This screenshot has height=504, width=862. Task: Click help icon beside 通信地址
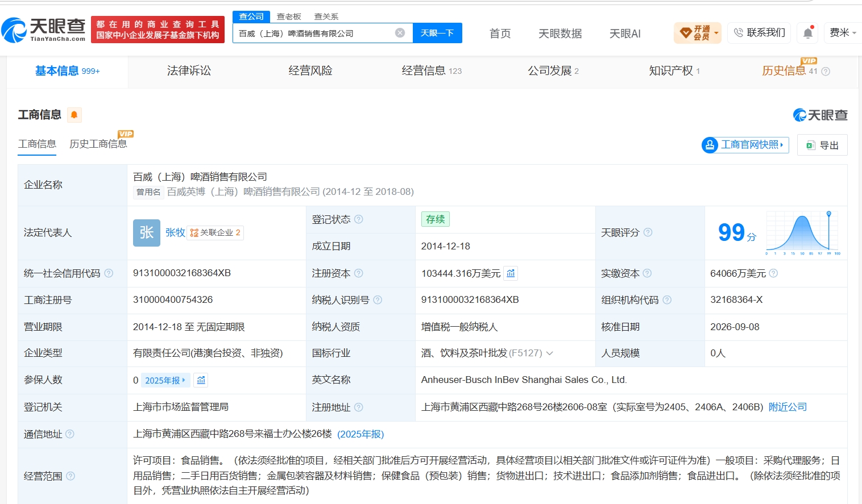click(x=70, y=434)
